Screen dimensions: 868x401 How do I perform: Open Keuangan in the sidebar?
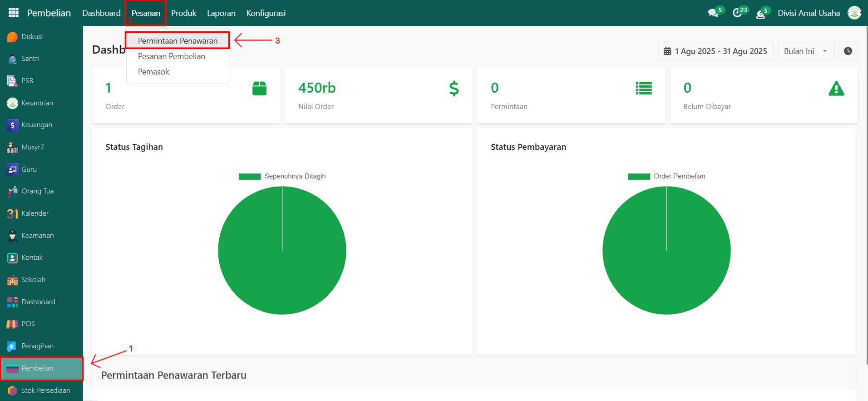tap(36, 125)
